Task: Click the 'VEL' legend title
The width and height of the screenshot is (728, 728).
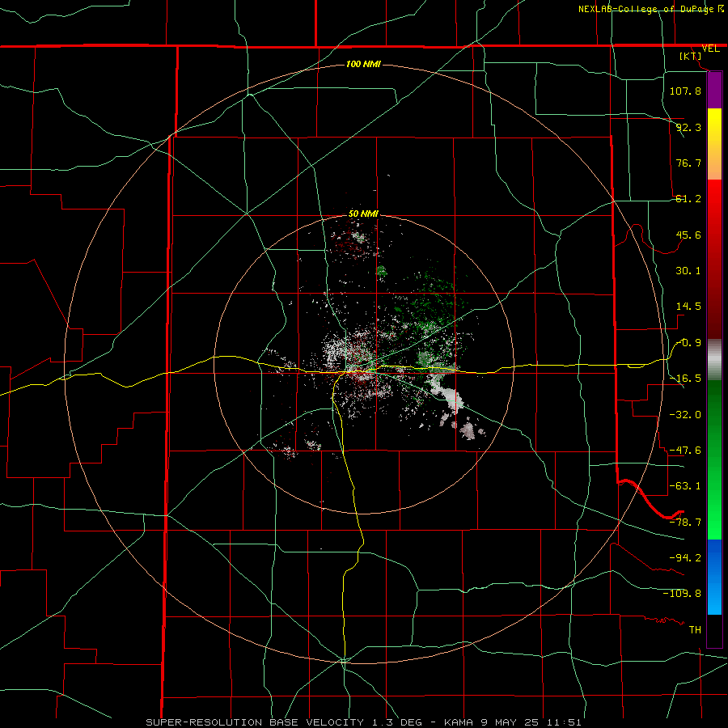Action: coord(710,49)
